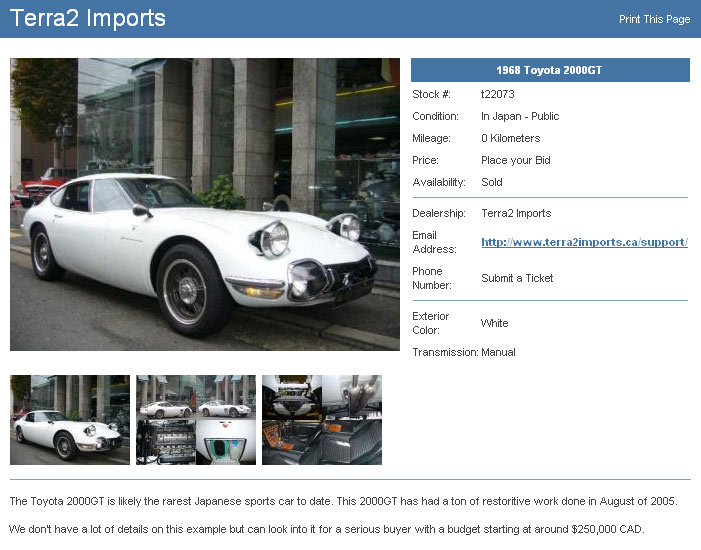Screen dimensions: 701x550
Task: Click the 'Stock #:' label
Action: click(431, 94)
